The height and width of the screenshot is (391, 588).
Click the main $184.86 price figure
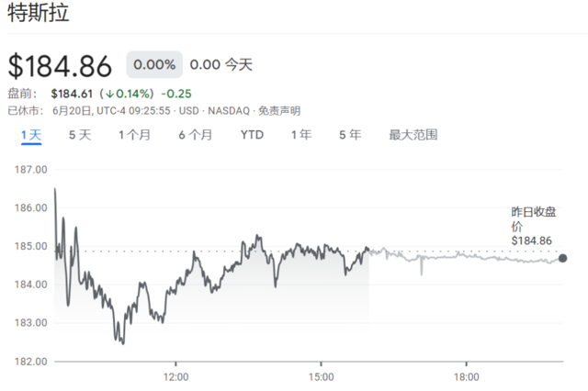point(61,66)
